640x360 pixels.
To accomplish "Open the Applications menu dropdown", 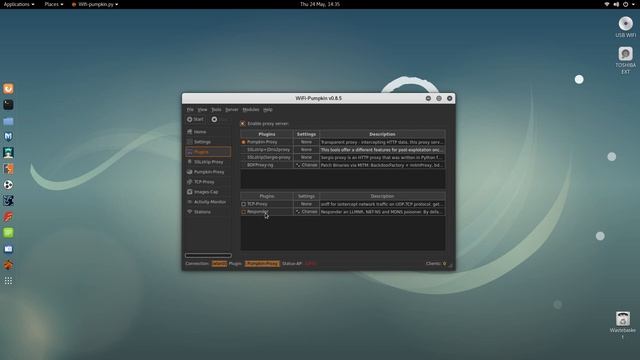I will (x=19, y=4).
